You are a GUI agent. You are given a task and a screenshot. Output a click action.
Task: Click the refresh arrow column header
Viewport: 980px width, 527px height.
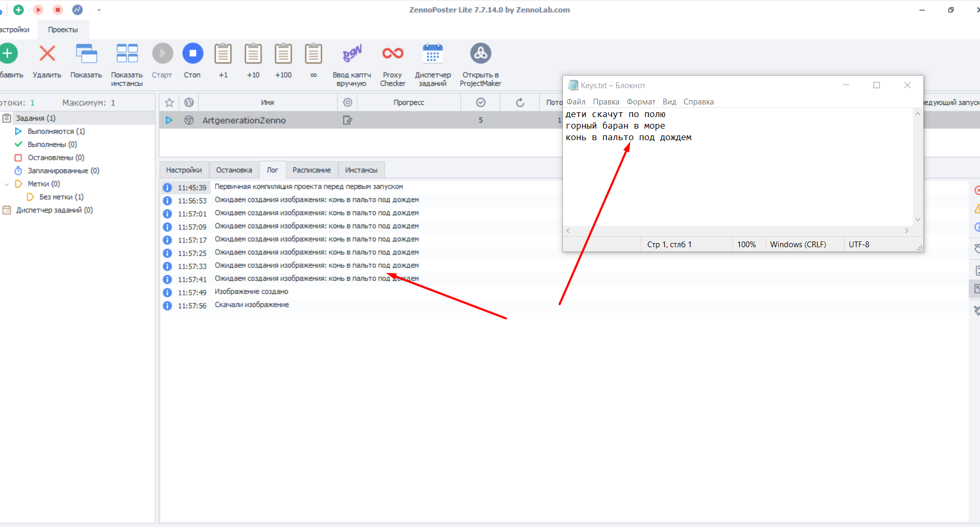coord(520,102)
